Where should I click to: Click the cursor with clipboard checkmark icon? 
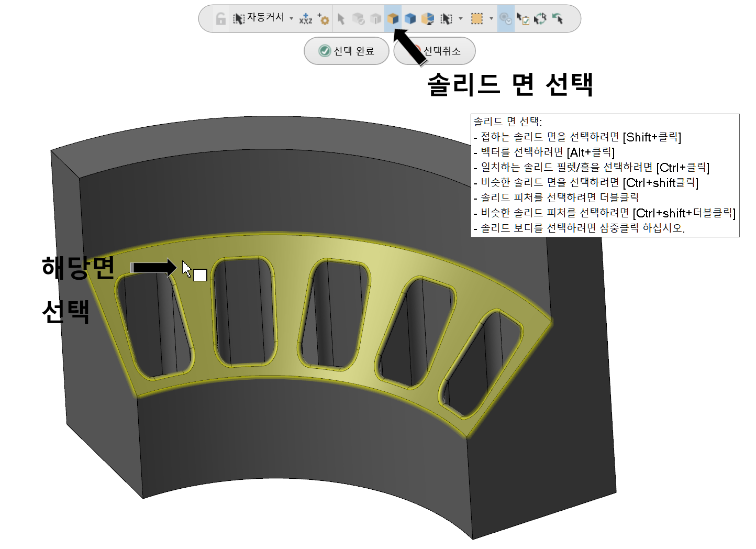click(523, 19)
